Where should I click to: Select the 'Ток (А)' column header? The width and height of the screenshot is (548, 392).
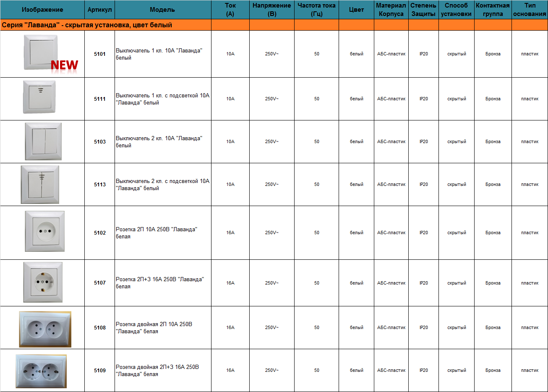tap(230, 10)
